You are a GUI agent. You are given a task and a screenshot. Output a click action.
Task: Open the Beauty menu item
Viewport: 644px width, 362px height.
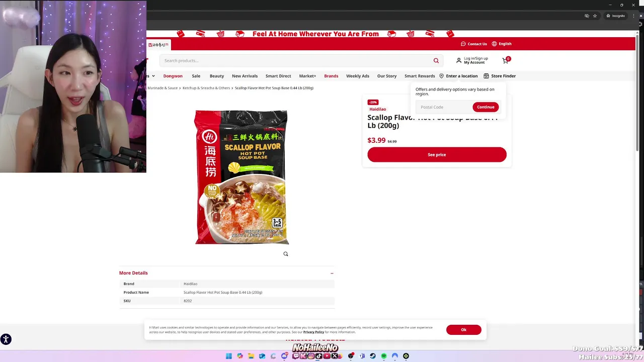(x=217, y=76)
